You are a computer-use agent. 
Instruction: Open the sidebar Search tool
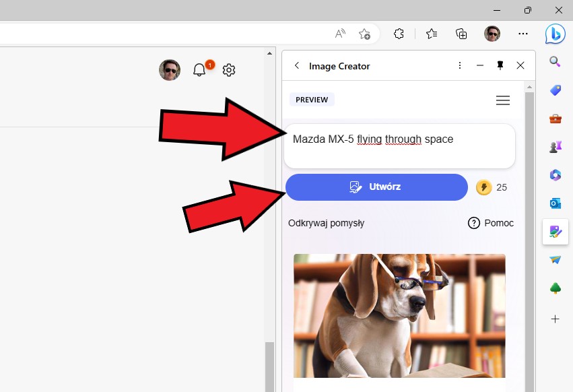pos(555,61)
